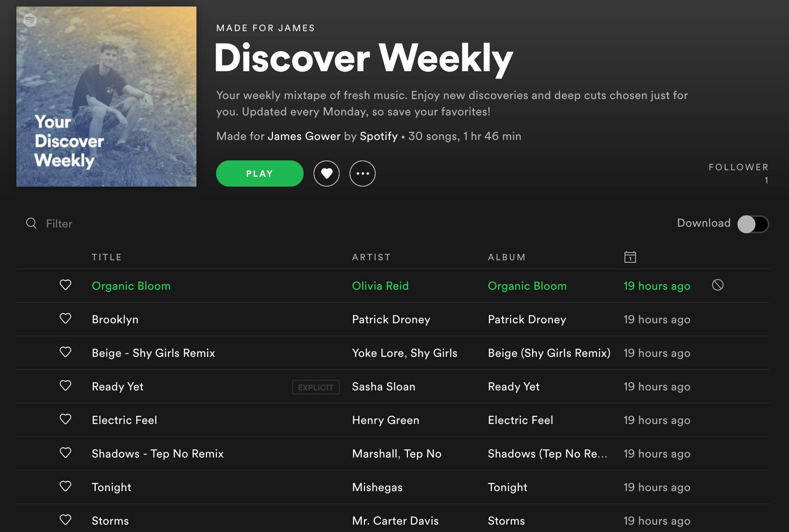Screen dimensions: 789x532
Task: Start playback with the green PLAY button
Action: point(259,174)
